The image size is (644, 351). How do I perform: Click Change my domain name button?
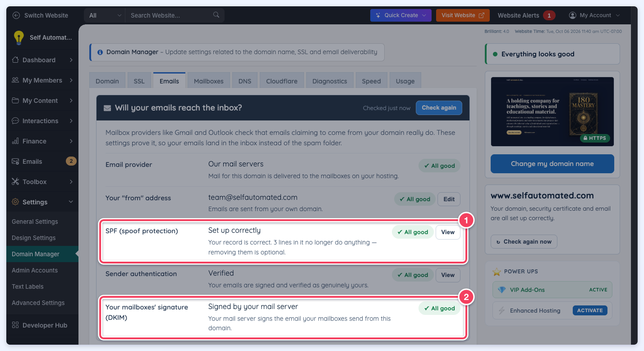(552, 164)
